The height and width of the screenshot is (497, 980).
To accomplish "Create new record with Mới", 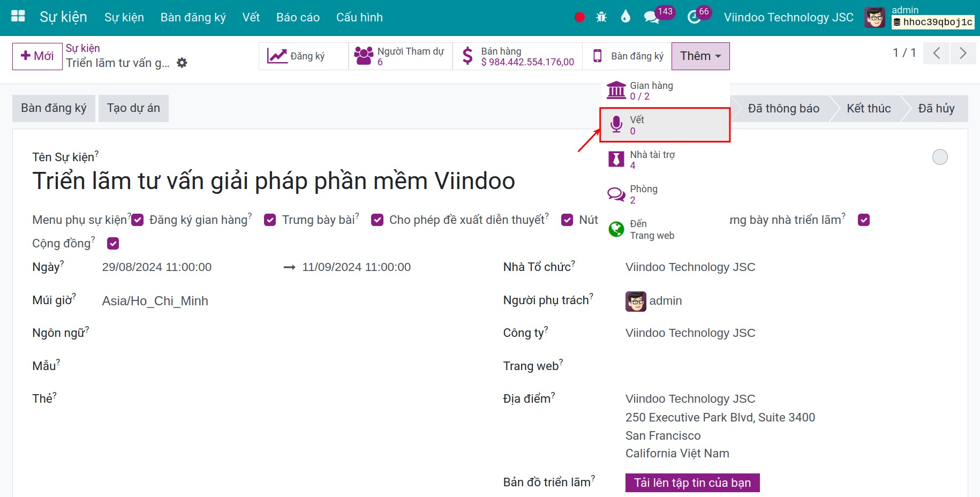I will (37, 56).
